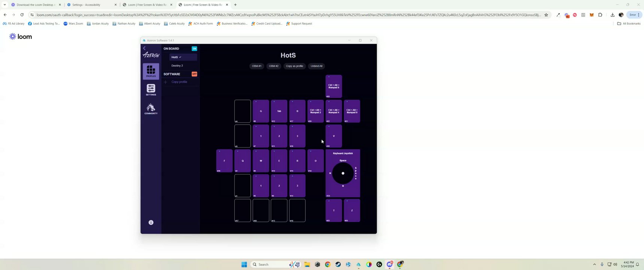644x270 pixels.
Task: Select the G key binding
Action: point(261,111)
